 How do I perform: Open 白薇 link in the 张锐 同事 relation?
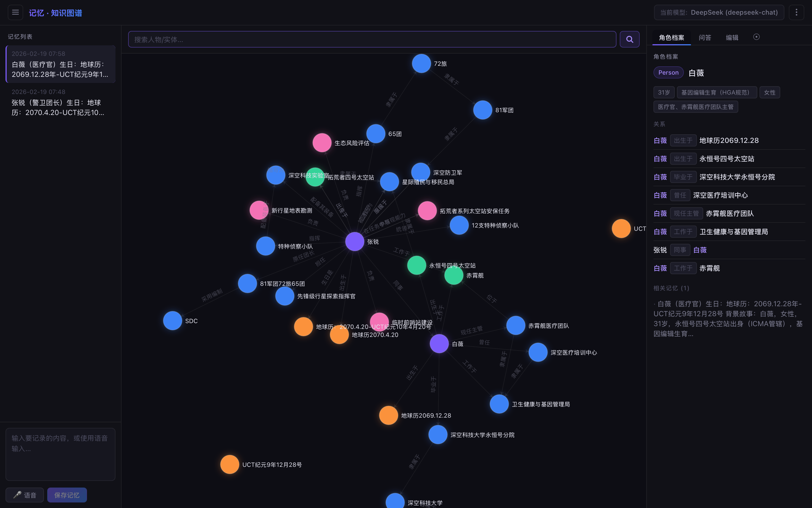coord(700,250)
